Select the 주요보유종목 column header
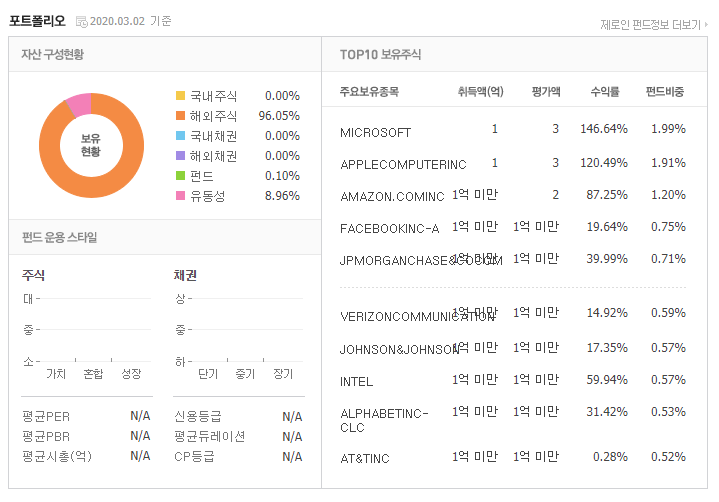Image resolution: width=719 pixels, height=502 pixels. pyautogui.click(x=369, y=92)
